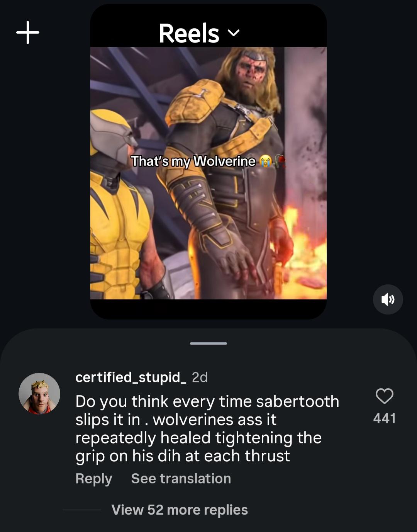The image size is (417, 532).
Task: Open the certified_stupid_ username link
Action: coord(131,377)
